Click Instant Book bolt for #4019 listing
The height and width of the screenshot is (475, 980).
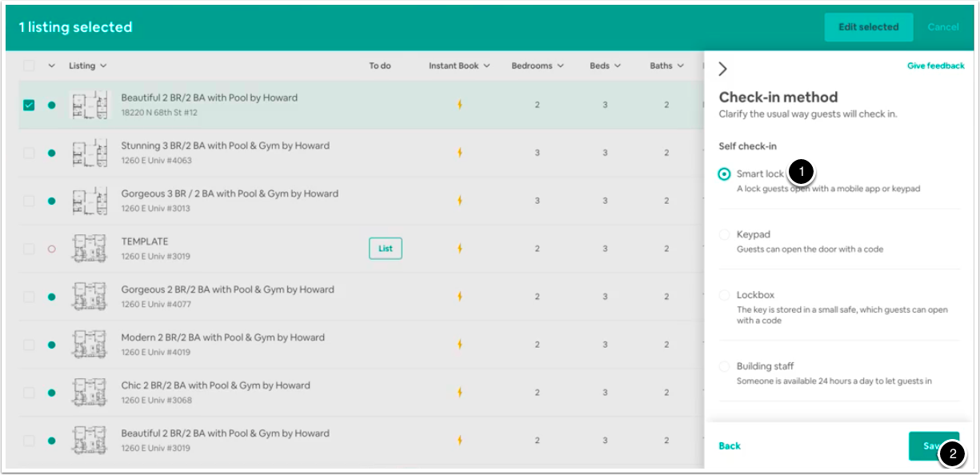pyautogui.click(x=459, y=345)
